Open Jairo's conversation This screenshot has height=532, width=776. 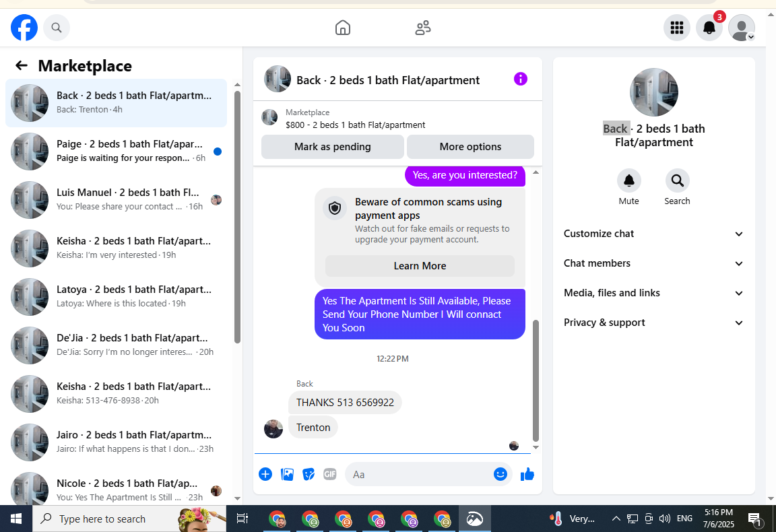[x=117, y=442]
